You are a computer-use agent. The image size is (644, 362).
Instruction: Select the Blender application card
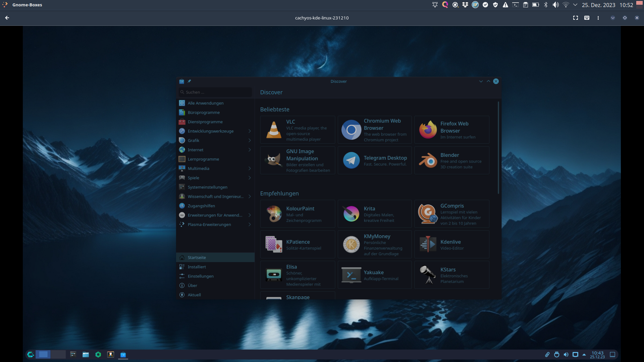(x=451, y=161)
